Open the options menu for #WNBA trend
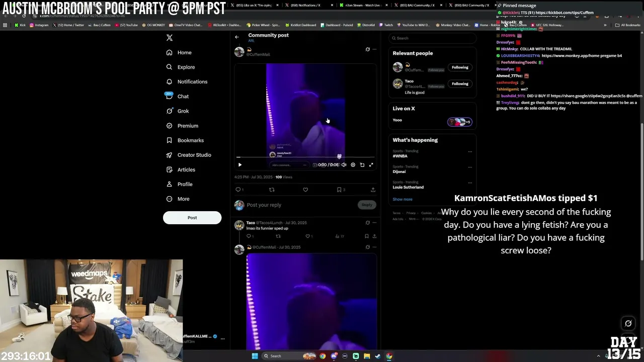 (470, 151)
